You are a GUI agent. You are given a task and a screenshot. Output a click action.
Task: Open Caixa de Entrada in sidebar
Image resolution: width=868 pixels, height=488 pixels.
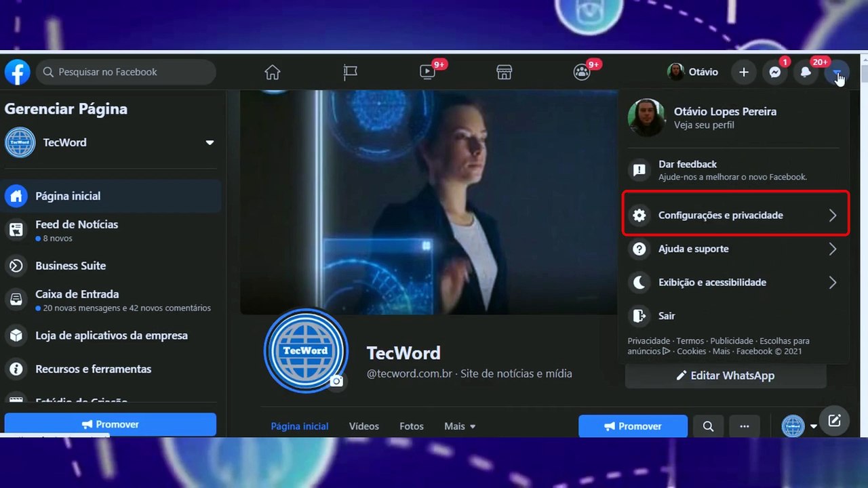coord(111,300)
